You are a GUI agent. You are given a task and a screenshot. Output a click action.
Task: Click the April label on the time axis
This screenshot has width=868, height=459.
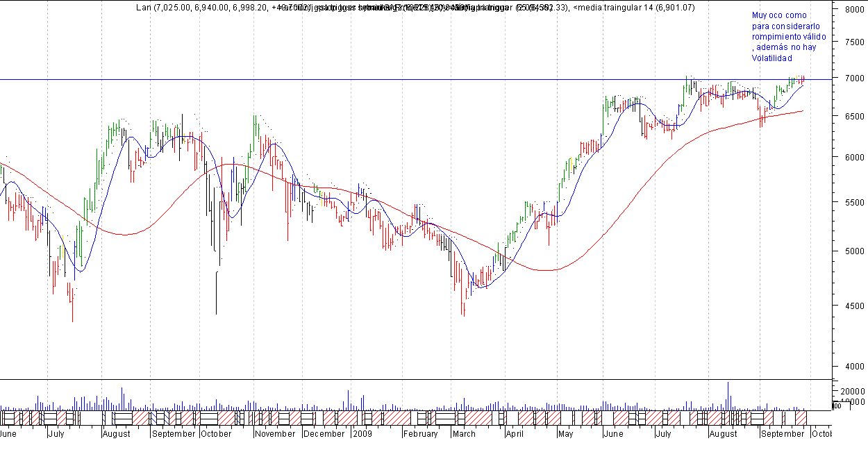pyautogui.click(x=514, y=434)
